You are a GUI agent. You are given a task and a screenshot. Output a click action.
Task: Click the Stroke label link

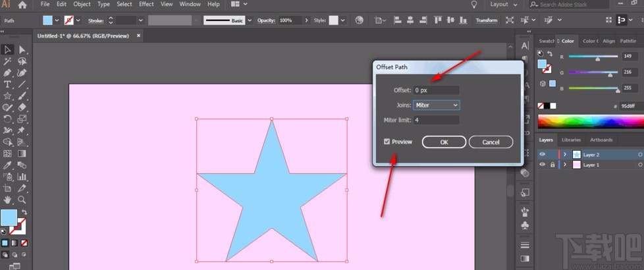click(x=95, y=20)
